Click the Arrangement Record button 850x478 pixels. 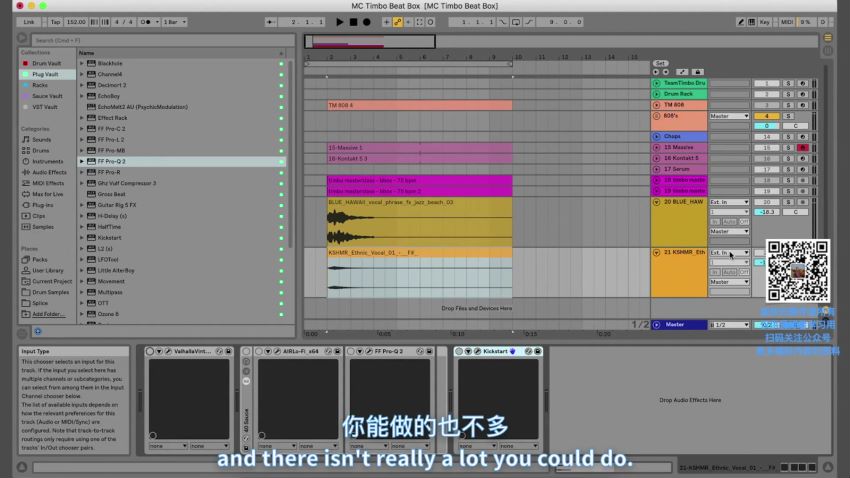pyautogui.click(x=367, y=22)
